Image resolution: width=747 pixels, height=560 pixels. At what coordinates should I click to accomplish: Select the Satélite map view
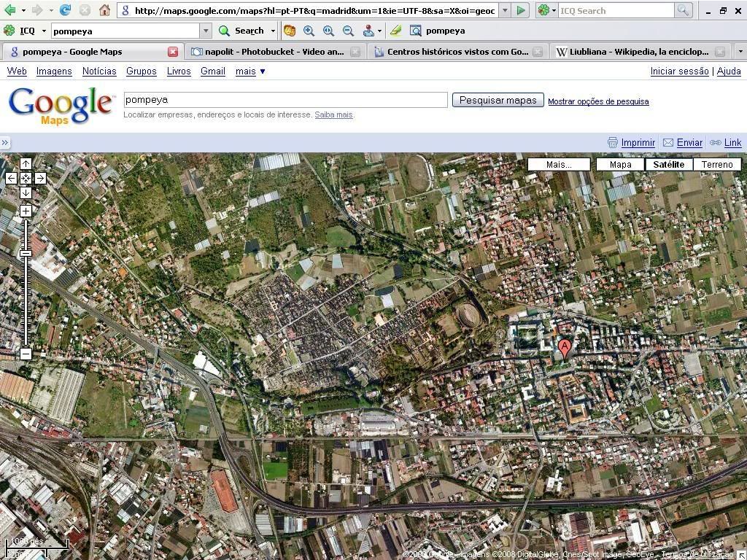point(668,165)
